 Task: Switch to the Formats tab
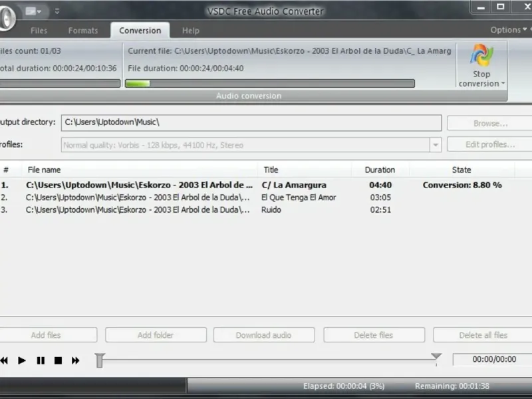(83, 31)
